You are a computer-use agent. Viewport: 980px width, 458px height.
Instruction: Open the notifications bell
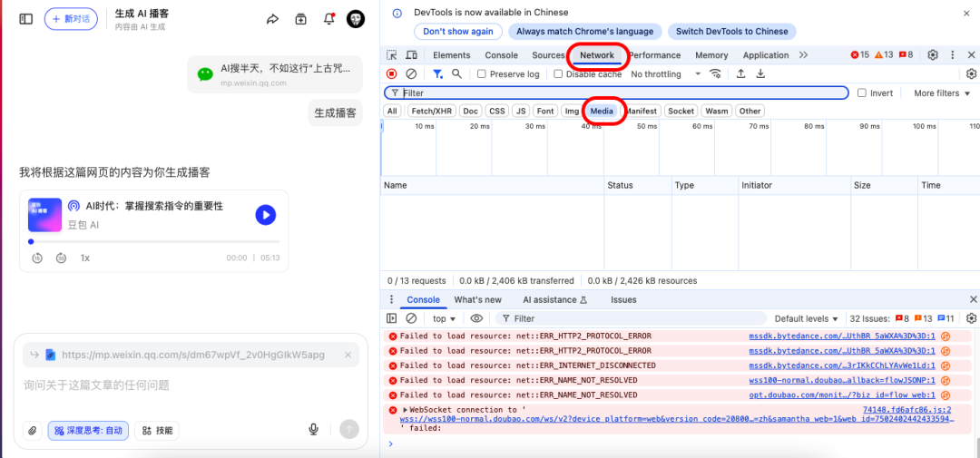point(328,19)
